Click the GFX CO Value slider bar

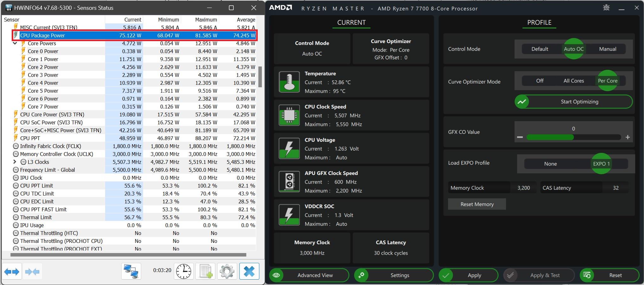[x=573, y=137]
